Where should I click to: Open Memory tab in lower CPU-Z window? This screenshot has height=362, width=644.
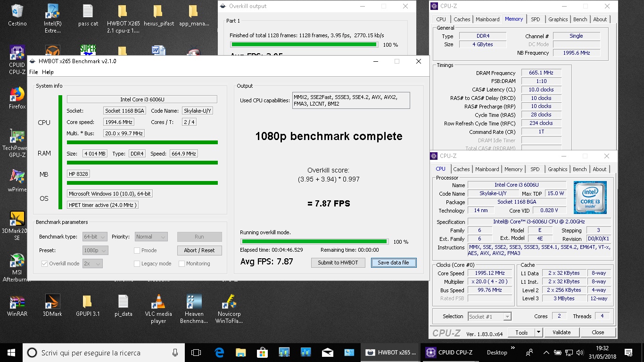pos(513,169)
